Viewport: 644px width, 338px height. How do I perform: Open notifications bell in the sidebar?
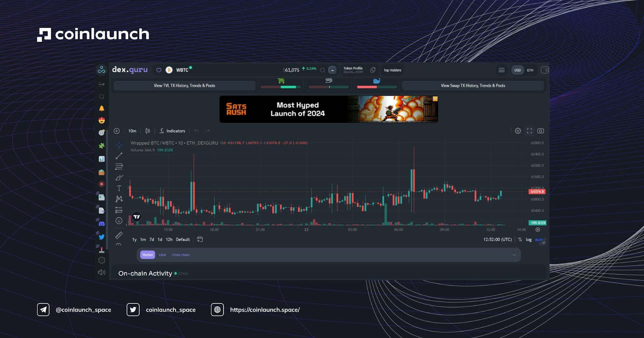coord(101,108)
